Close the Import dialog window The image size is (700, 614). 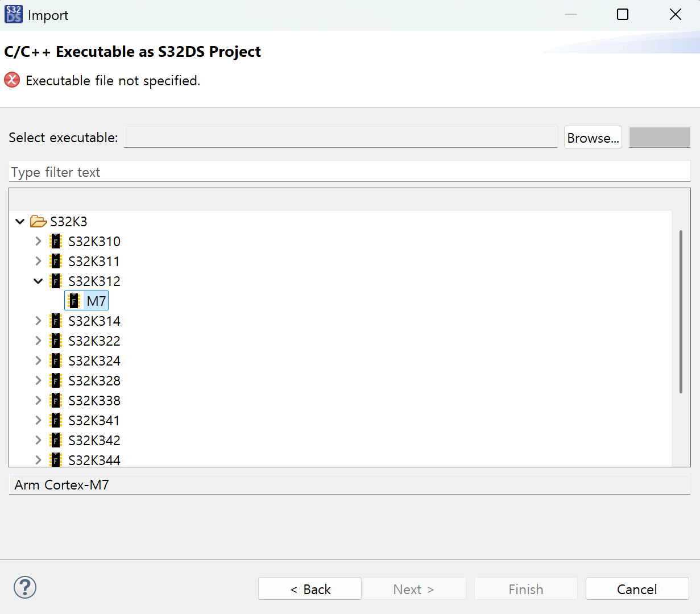click(676, 14)
